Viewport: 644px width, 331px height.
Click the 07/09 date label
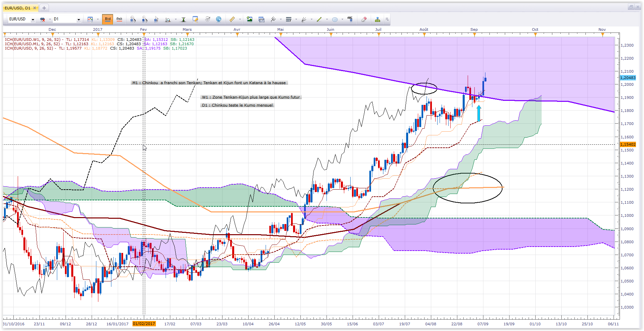(483, 324)
